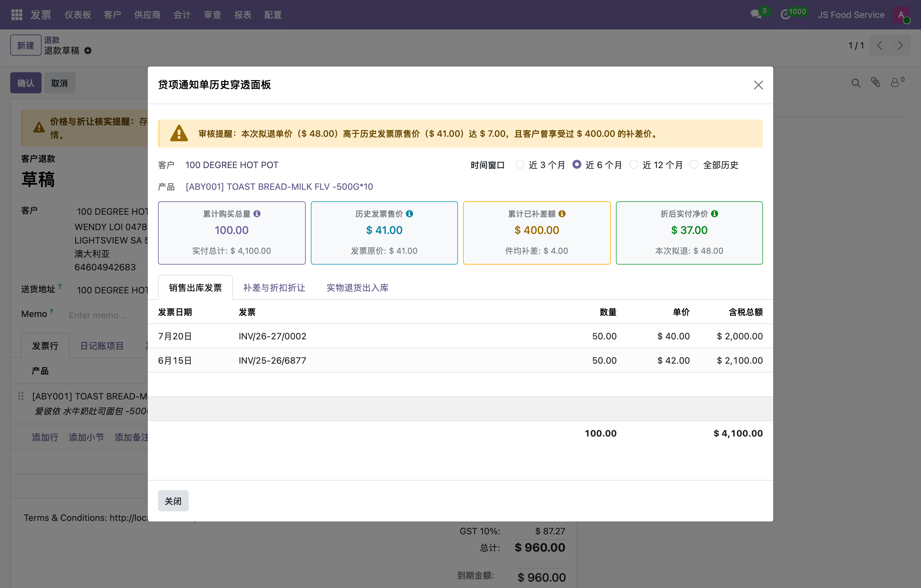This screenshot has height=588, width=921.
Task: Click the 发票 app title
Action: [41, 14]
